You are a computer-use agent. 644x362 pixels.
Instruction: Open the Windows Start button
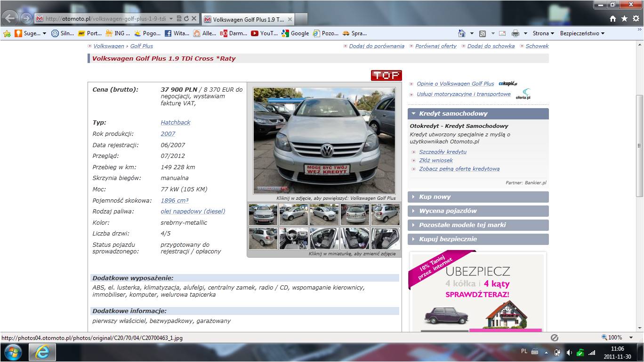point(13,352)
